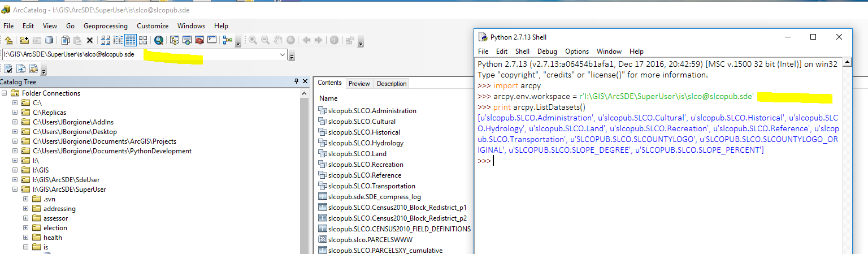
Task: Open Python Shell Options menu
Action: (577, 51)
